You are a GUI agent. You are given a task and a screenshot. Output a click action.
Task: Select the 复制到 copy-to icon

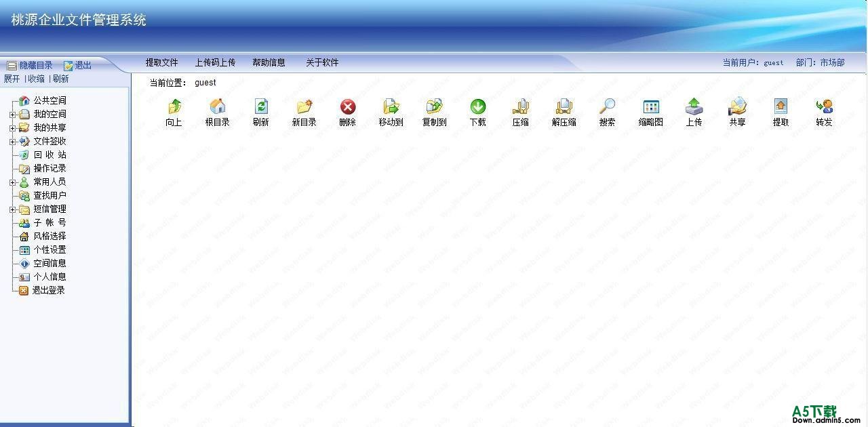[435, 106]
